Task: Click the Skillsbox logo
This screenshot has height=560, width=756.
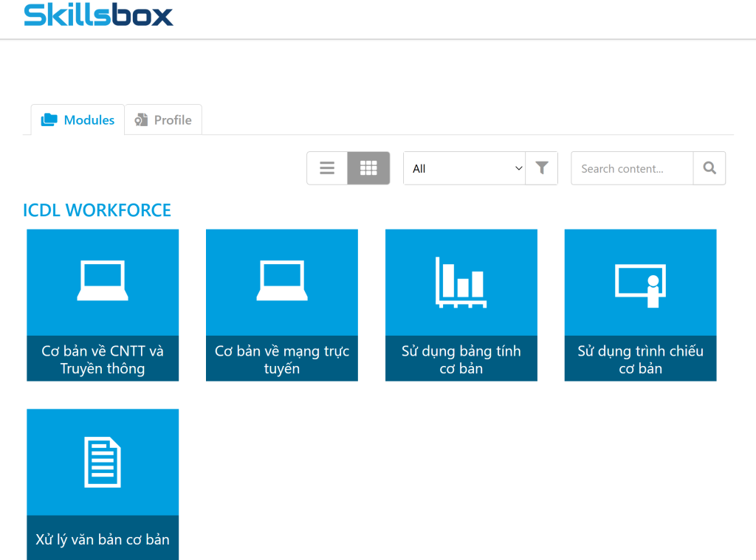Action: 98,15
